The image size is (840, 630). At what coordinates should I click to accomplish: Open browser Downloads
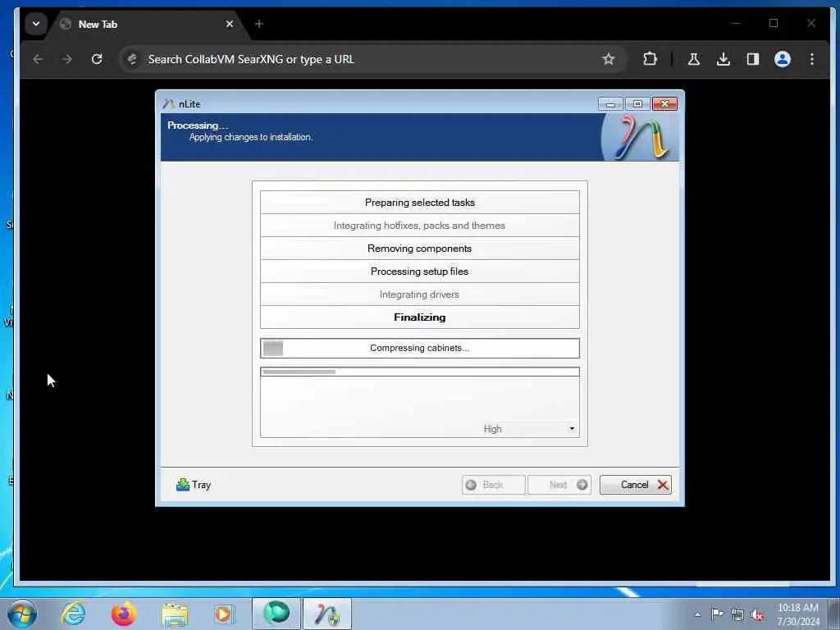click(724, 59)
